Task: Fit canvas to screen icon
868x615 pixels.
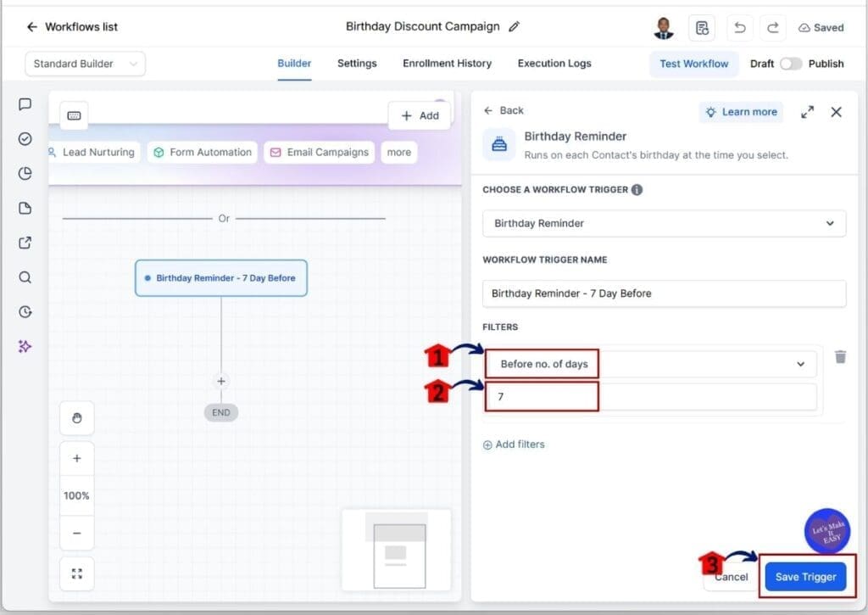Action: pyautogui.click(x=77, y=573)
